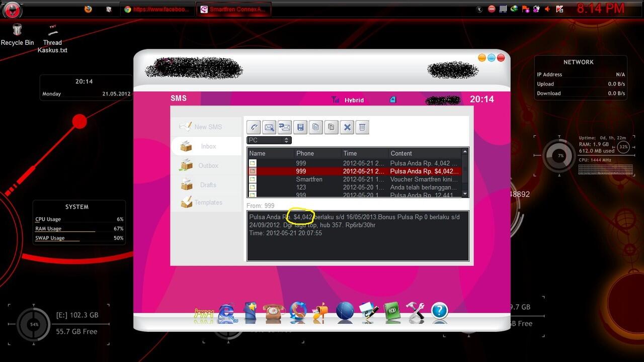Click the RAM Usage bar in System widget
Screen dimensions: 644x362
tap(79, 229)
